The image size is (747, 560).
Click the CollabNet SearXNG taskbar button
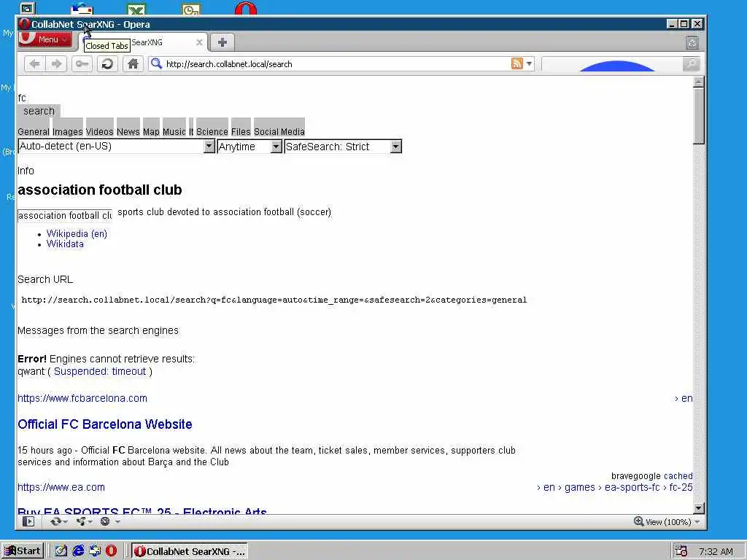[x=189, y=551]
